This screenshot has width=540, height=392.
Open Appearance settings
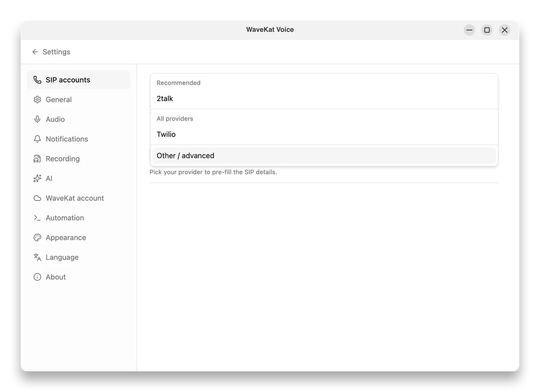point(79,238)
